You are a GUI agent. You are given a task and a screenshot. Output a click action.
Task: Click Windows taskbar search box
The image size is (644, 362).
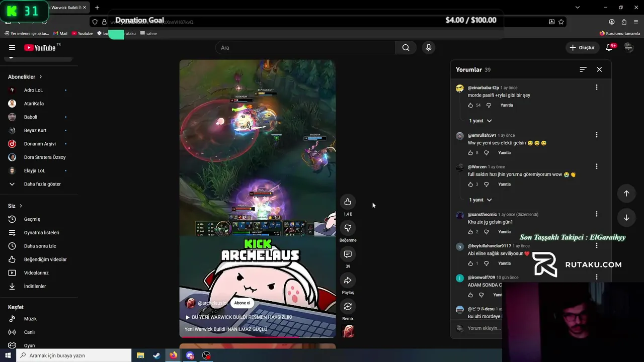tap(74, 355)
